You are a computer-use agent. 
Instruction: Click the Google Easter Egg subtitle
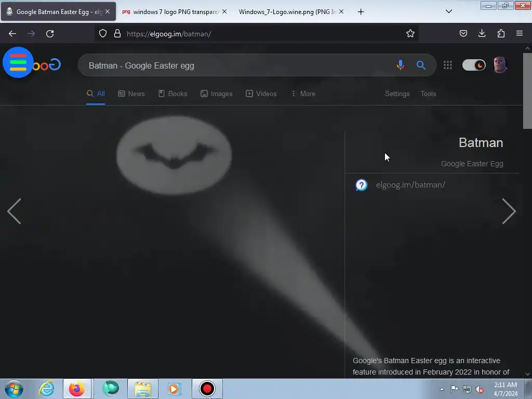[472, 164]
